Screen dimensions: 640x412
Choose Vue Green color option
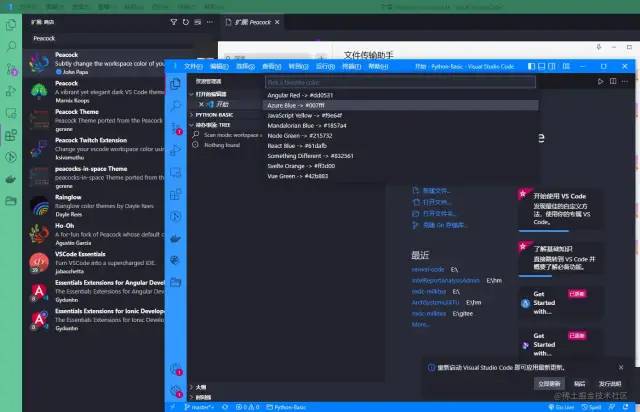tap(401, 176)
